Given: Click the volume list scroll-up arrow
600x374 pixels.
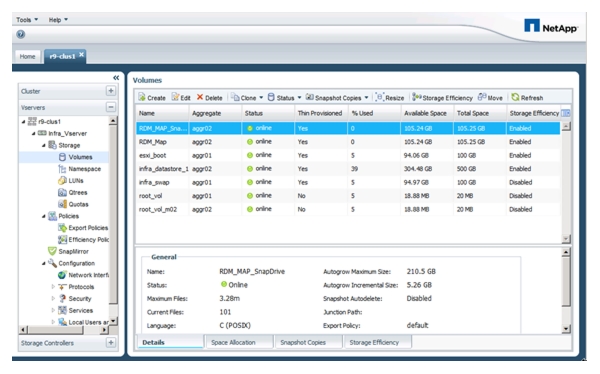Looking at the screenshot, I should tap(566, 126).
